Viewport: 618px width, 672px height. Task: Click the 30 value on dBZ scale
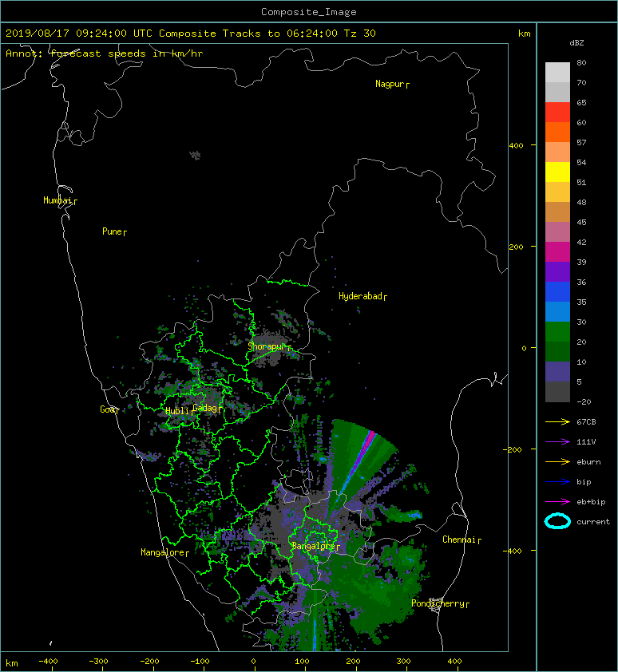pos(581,322)
